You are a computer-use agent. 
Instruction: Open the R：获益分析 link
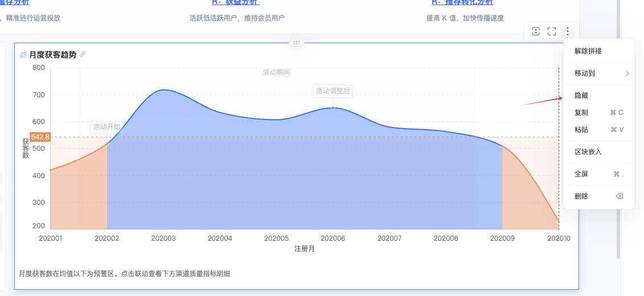point(236,2)
